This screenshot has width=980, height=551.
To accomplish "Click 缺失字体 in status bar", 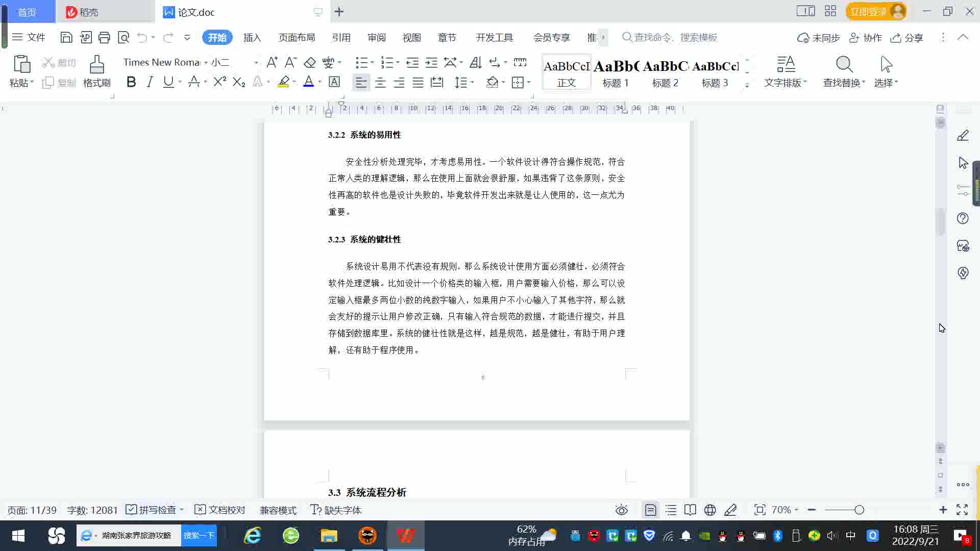I will (336, 510).
